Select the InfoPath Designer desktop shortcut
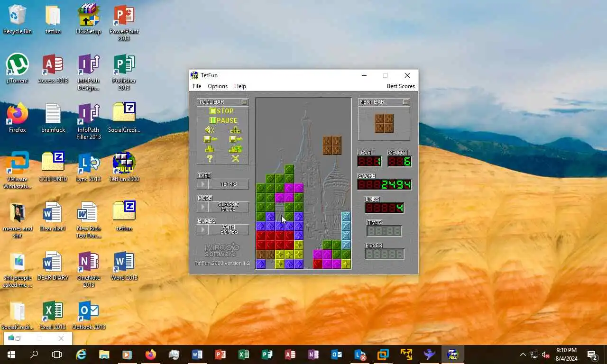The width and height of the screenshot is (607, 364). click(x=89, y=73)
